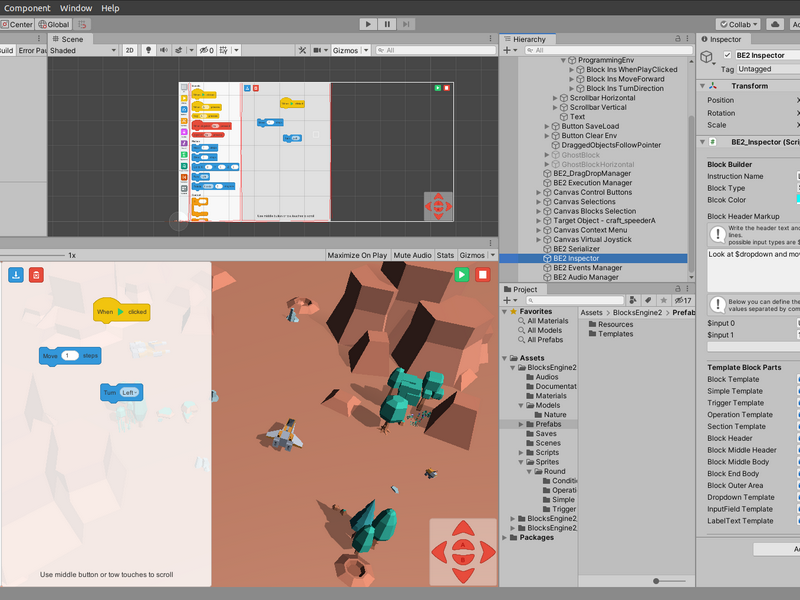Click the Hierarchy search field
The height and width of the screenshot is (600, 800).
tap(608, 50)
